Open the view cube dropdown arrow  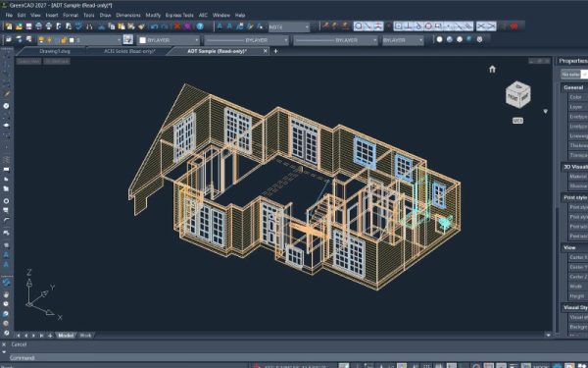[x=546, y=111]
